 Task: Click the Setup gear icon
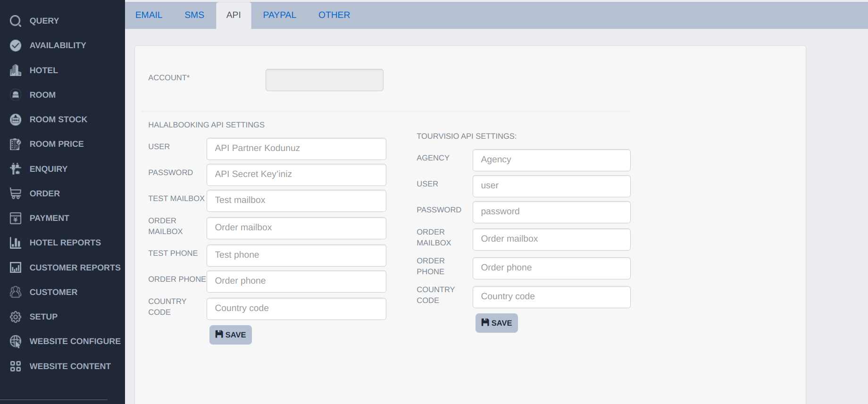pos(16,317)
